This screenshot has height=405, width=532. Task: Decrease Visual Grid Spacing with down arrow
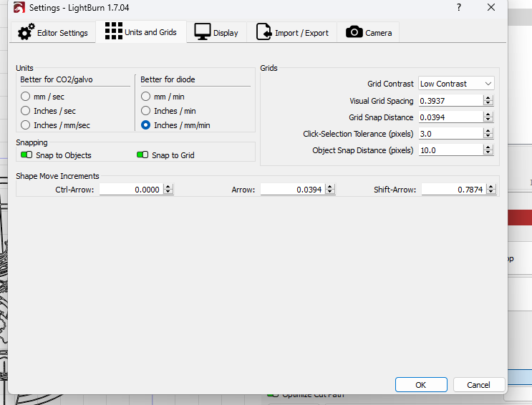tap(488, 103)
